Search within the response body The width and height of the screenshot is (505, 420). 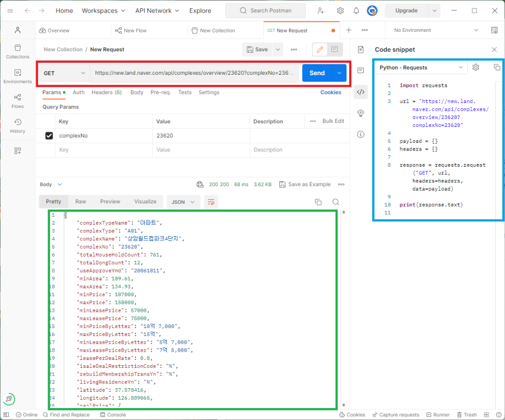(x=336, y=202)
